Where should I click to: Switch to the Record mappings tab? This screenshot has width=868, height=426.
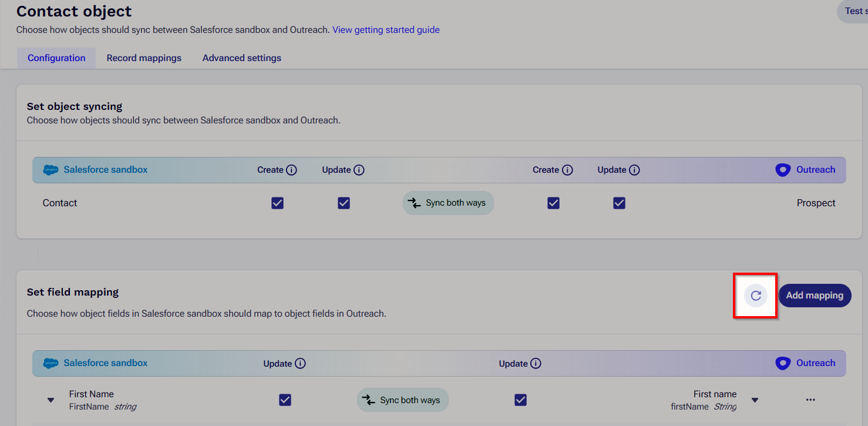pyautogui.click(x=144, y=58)
